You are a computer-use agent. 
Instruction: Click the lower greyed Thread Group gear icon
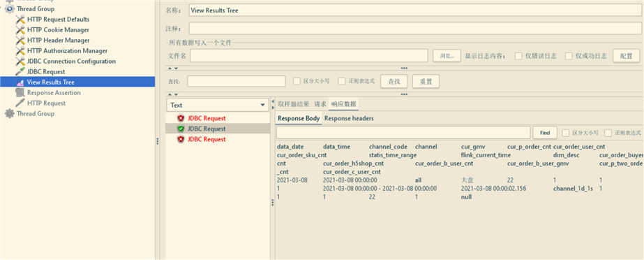[x=10, y=113]
